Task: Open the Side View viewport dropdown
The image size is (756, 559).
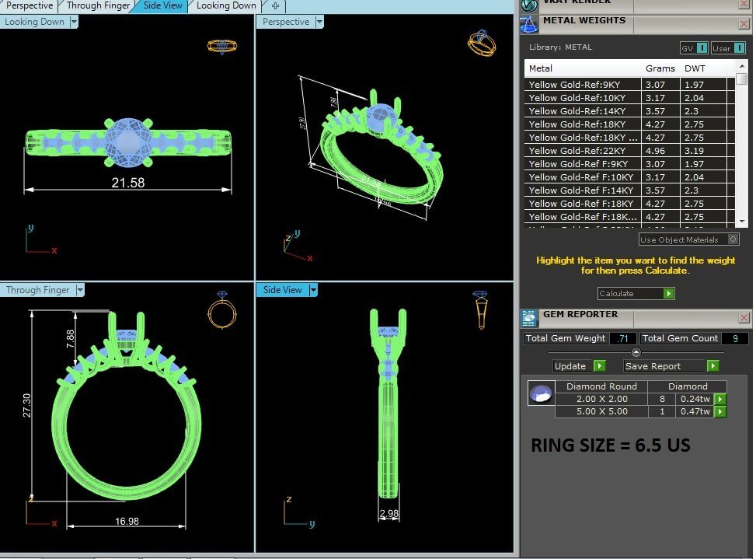Action: click(313, 290)
